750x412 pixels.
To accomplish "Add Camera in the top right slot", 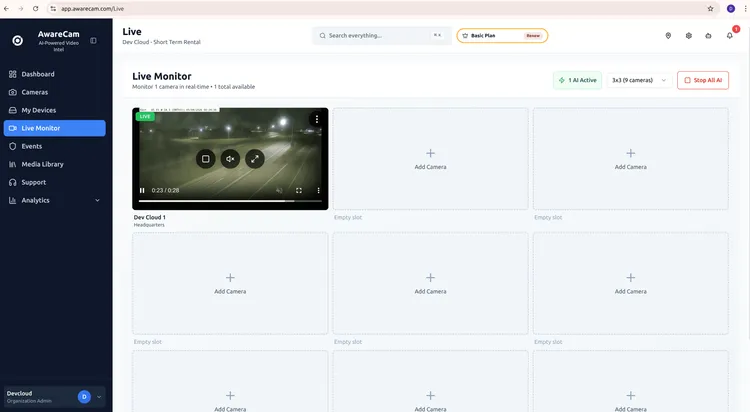I will [x=630, y=159].
